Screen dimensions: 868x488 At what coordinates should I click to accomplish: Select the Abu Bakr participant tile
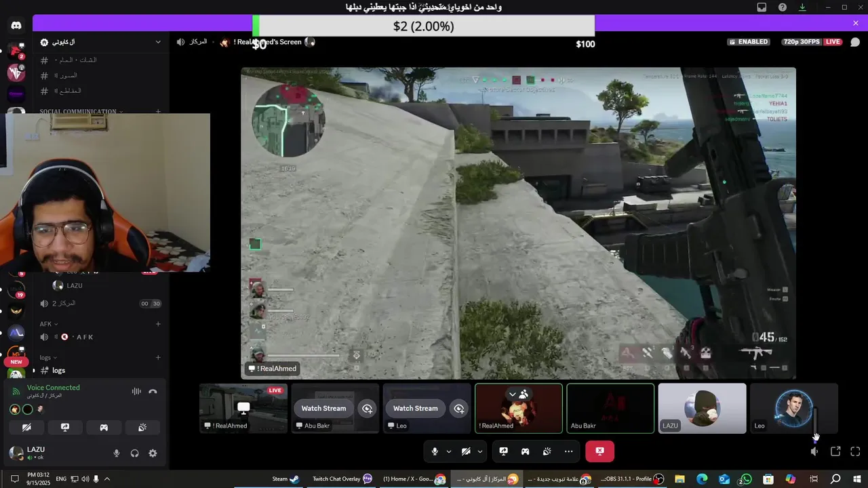(x=610, y=408)
